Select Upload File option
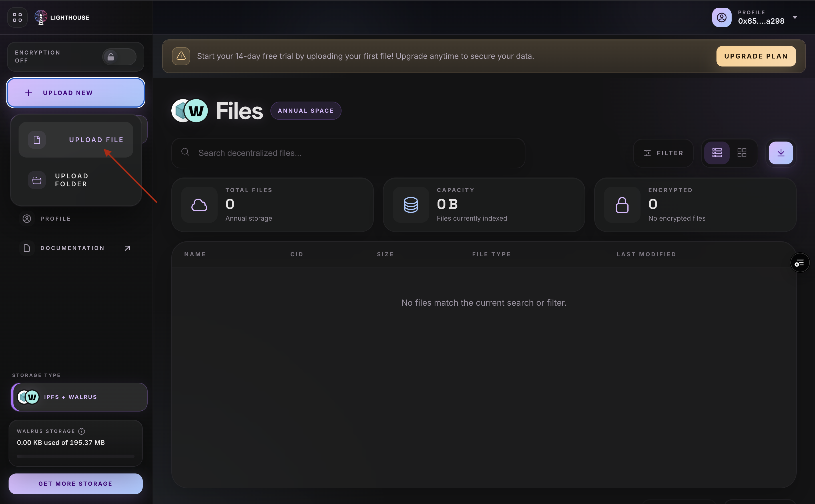815x504 pixels. [x=76, y=140]
